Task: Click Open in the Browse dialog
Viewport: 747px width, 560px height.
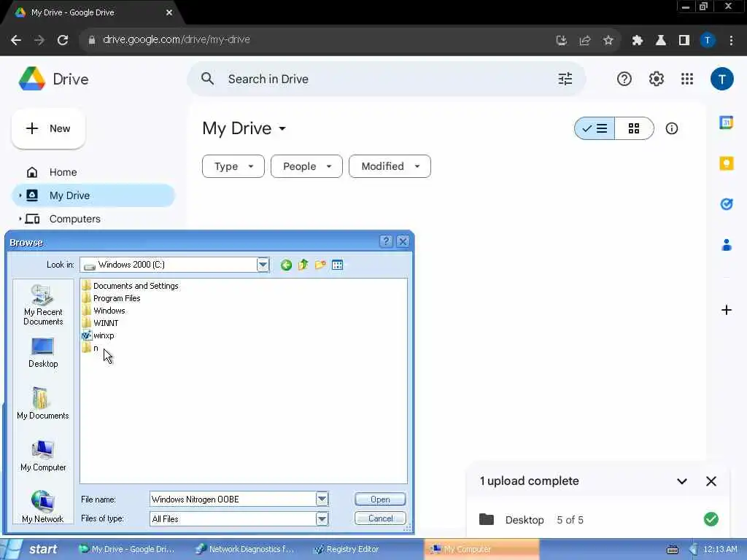Action: (x=380, y=499)
